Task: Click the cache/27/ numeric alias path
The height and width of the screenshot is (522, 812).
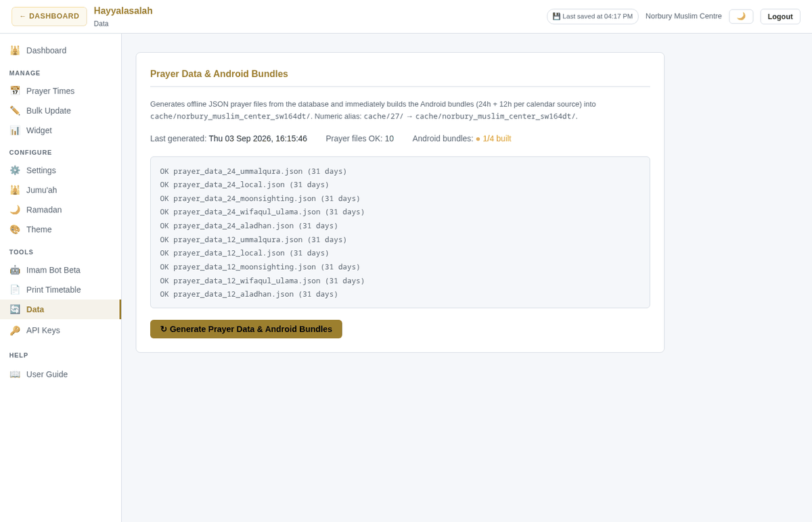Action: click(384, 116)
